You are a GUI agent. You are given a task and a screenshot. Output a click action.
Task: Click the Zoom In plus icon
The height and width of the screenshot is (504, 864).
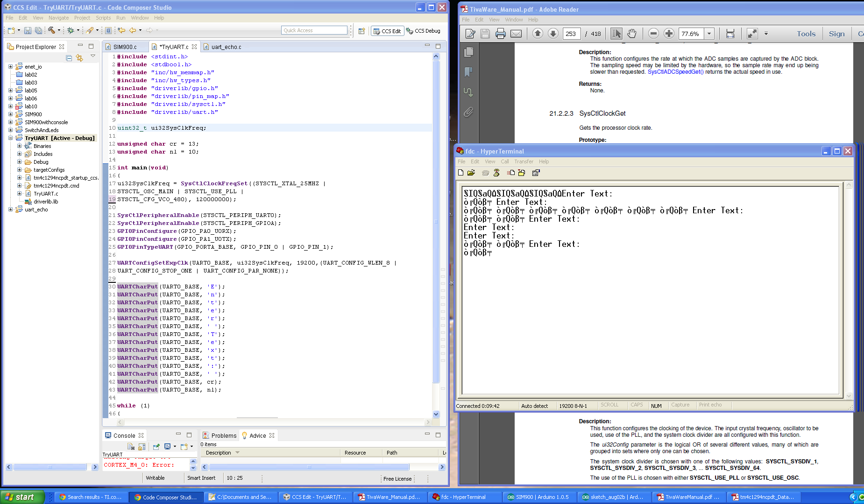[x=669, y=34]
